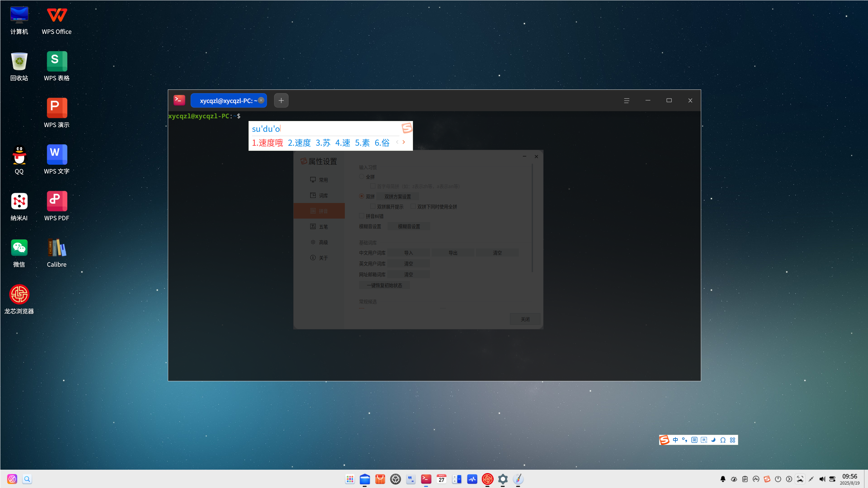Open the Omega special symbols icon
The width and height of the screenshot is (868, 488).
(x=723, y=440)
